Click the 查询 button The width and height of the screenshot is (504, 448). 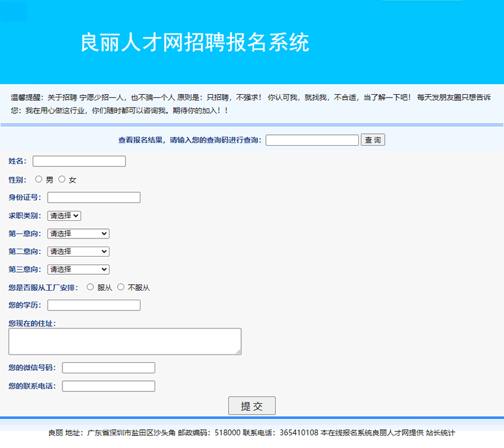(x=373, y=140)
